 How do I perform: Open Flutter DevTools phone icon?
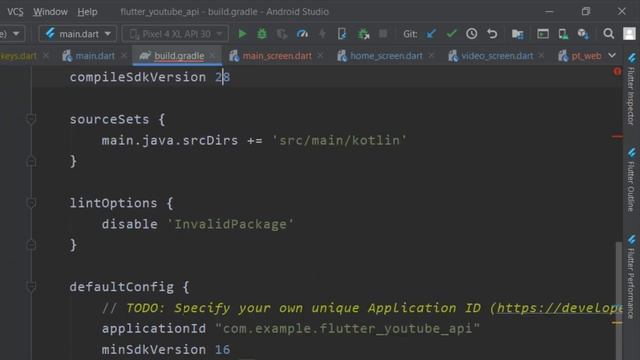point(342,34)
